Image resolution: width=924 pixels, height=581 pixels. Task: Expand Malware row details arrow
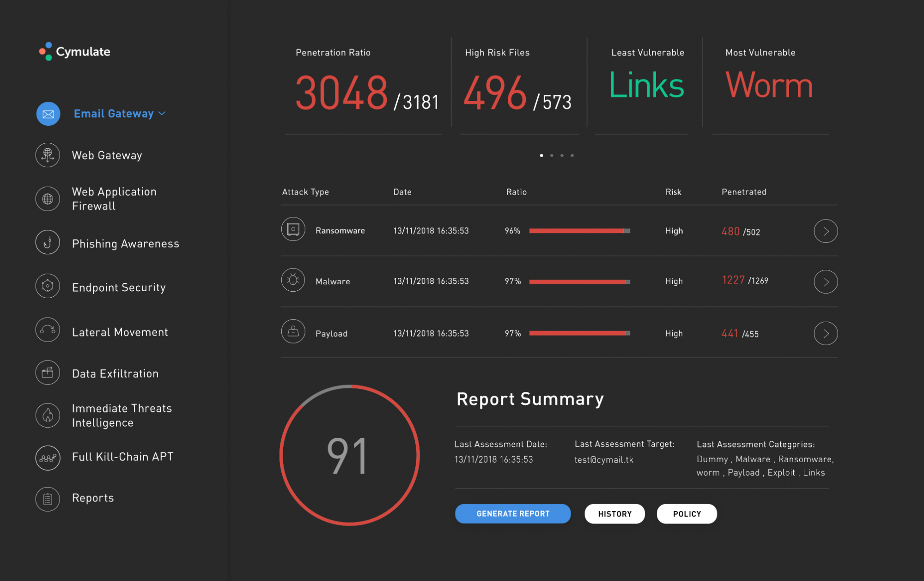click(826, 282)
